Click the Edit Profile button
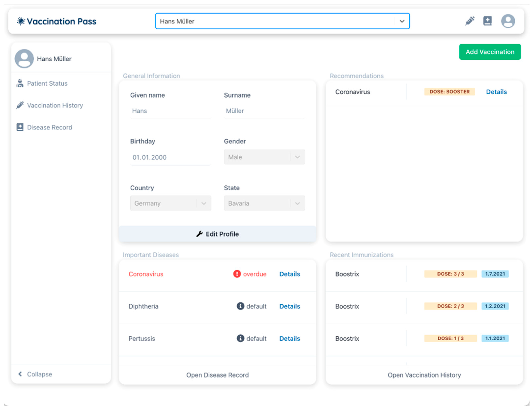The width and height of the screenshot is (532, 411). tap(217, 234)
